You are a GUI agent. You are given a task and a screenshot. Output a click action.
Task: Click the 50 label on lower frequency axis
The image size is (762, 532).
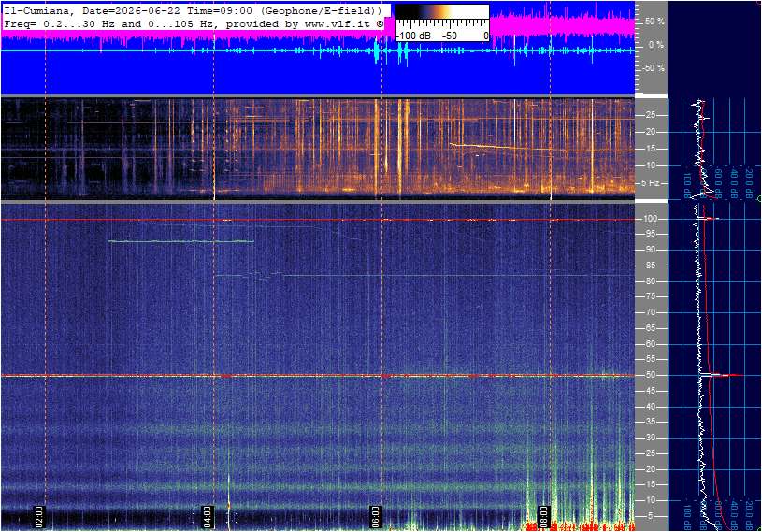pyautogui.click(x=650, y=375)
